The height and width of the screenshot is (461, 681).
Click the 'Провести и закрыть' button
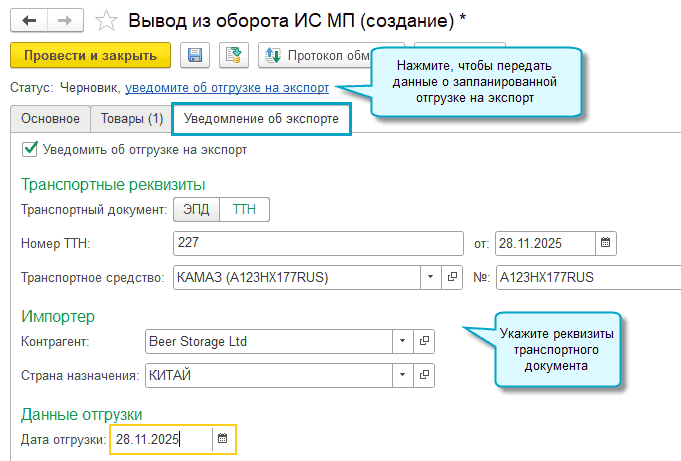[90, 55]
